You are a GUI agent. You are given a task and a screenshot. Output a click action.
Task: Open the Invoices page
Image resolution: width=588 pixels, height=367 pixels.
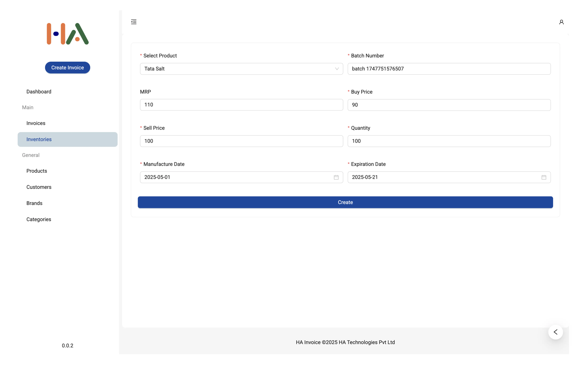pos(36,123)
